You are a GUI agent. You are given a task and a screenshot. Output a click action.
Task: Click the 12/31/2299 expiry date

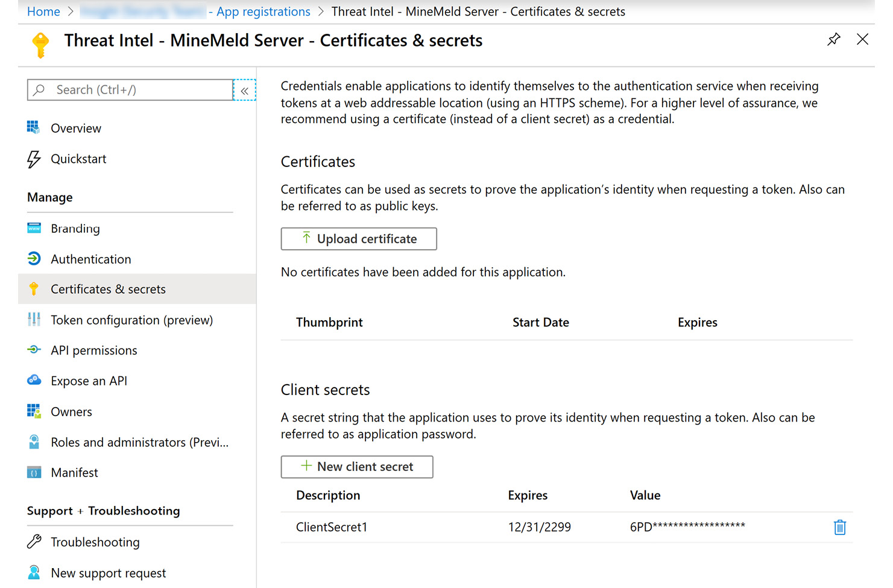(x=540, y=527)
